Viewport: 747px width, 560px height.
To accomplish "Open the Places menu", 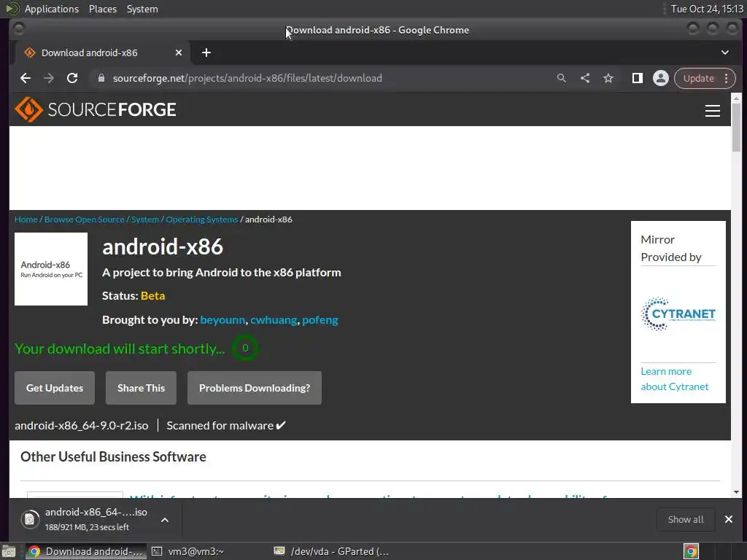I will coord(102,9).
